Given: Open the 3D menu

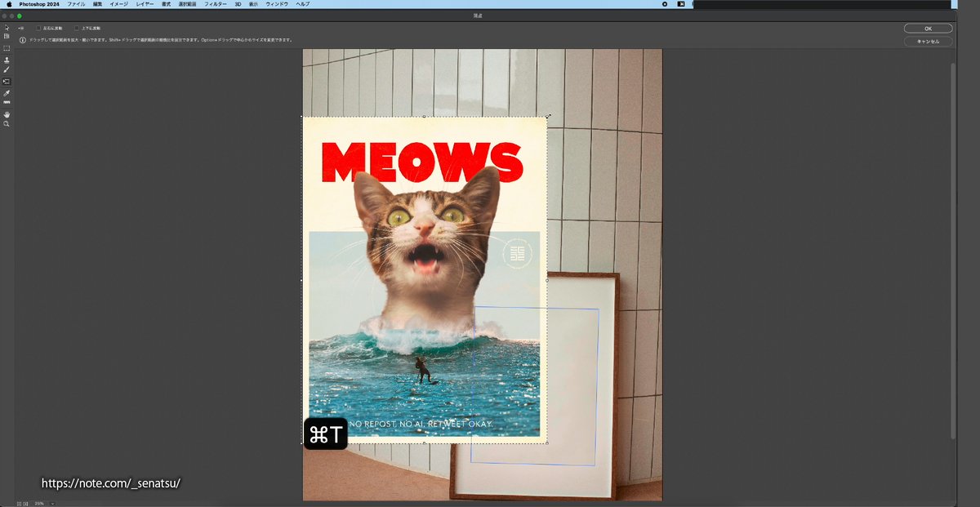Looking at the screenshot, I should pos(238,4).
